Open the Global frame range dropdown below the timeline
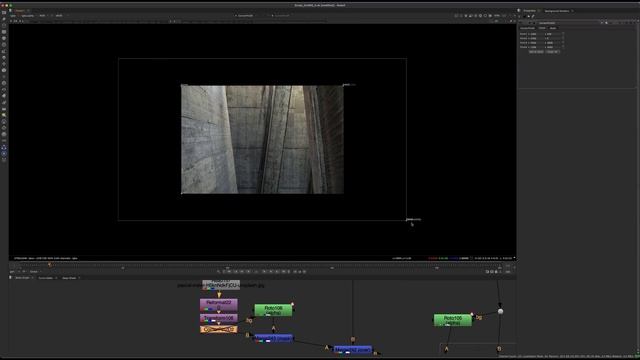The width and height of the screenshot is (640, 360). pos(34,271)
